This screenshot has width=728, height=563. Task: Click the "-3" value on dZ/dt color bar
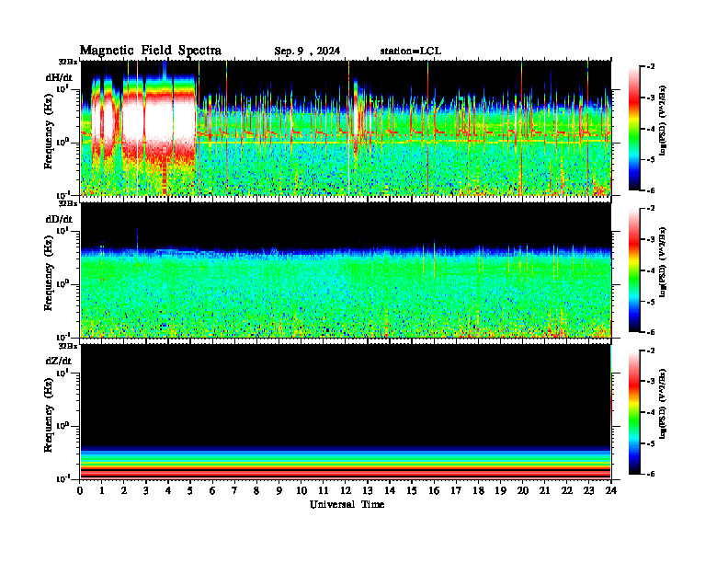pos(650,381)
